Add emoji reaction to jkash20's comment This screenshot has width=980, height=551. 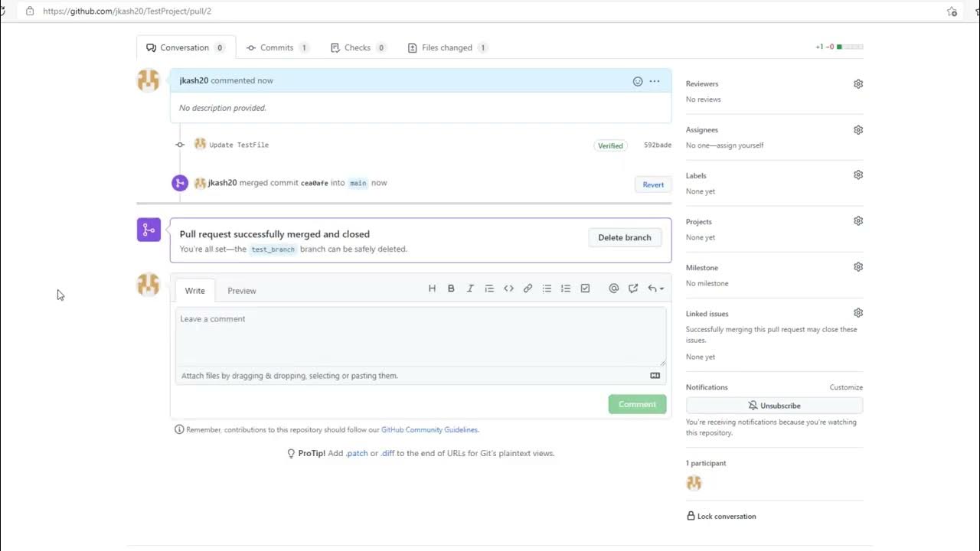[638, 81]
